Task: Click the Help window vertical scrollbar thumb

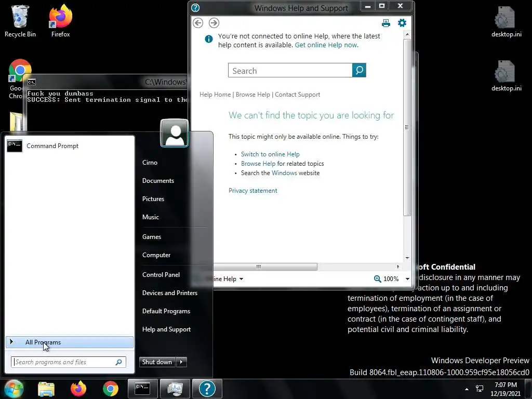Action: (407, 127)
